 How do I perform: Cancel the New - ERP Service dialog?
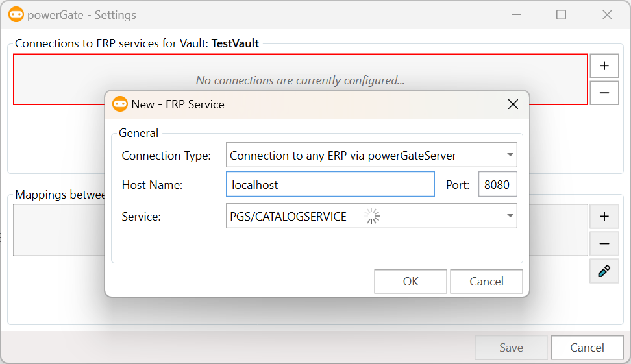486,281
